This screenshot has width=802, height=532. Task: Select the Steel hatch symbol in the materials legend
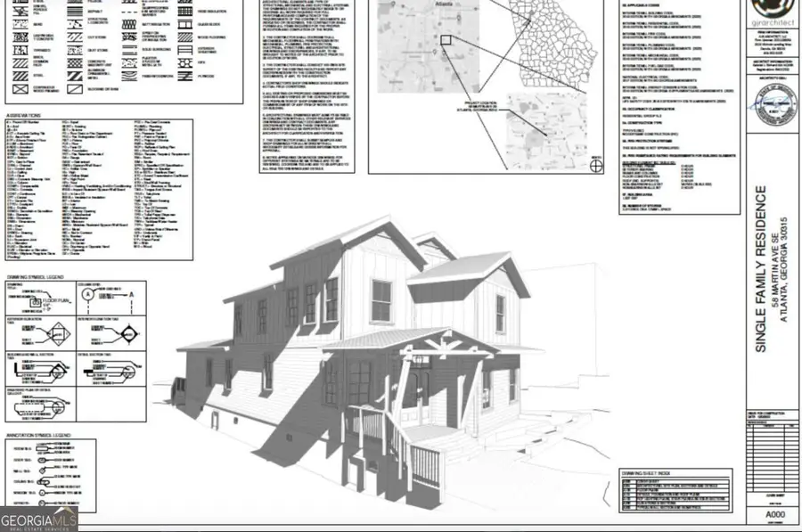19,76
